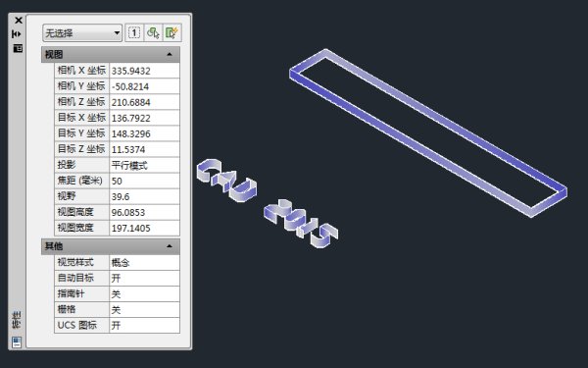588x368 pixels.
Task: Toggle the UCS 图标 setting
Action: tap(144, 326)
